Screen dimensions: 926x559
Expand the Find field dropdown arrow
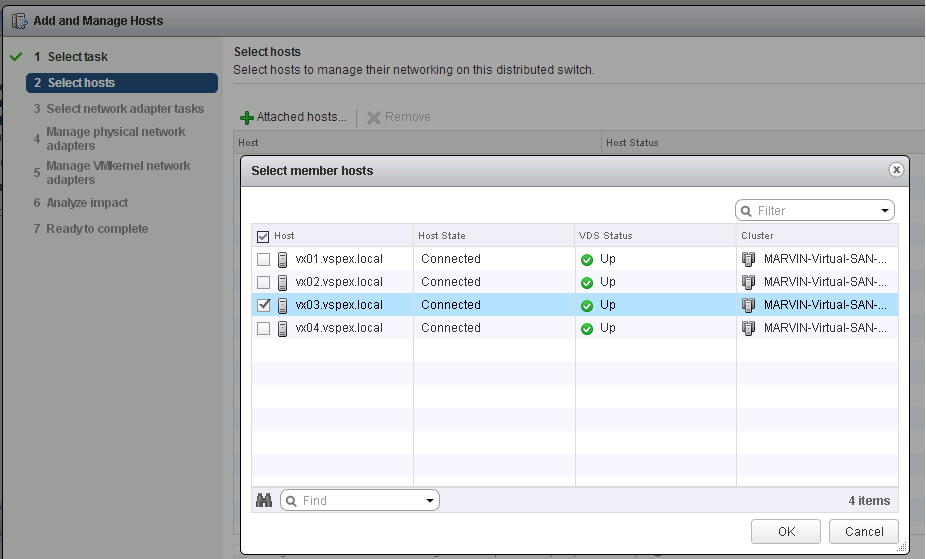tap(429, 501)
